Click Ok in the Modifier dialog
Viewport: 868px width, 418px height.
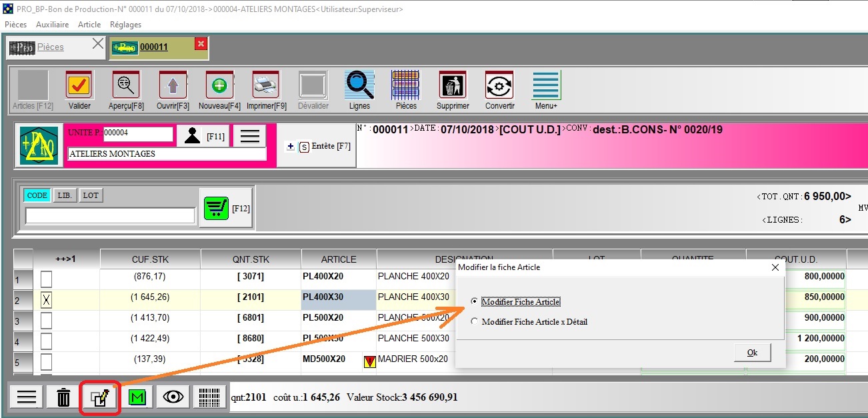[752, 353]
